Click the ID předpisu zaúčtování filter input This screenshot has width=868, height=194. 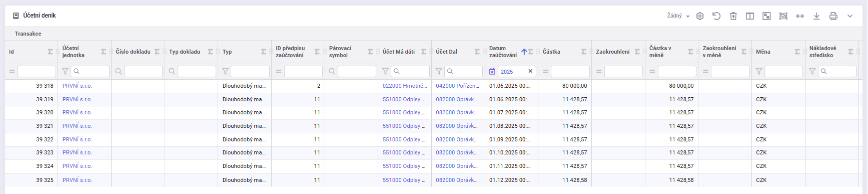304,71
